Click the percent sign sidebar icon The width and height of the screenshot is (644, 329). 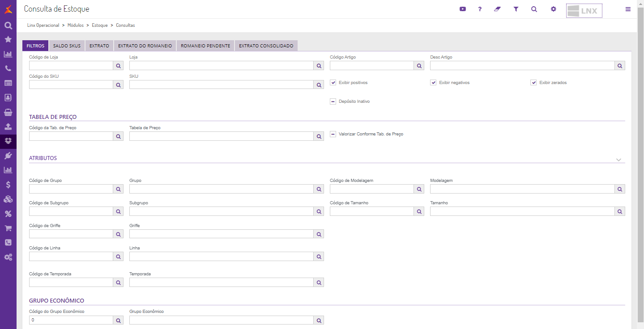tap(8, 214)
